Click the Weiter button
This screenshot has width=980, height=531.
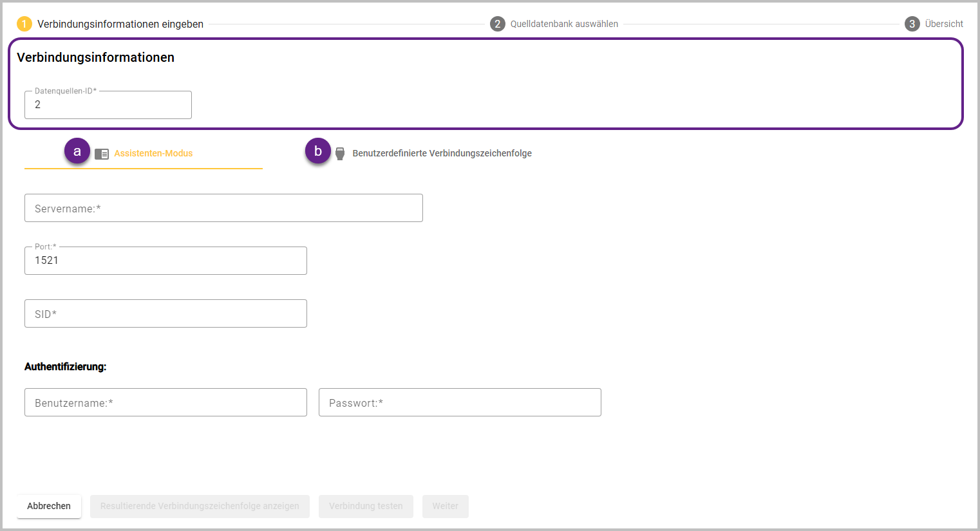pos(445,507)
